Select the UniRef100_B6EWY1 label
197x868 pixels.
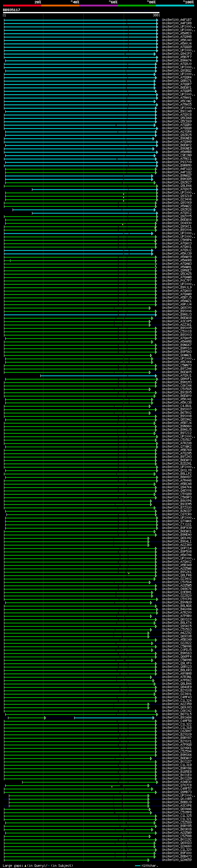(x=177, y=88)
